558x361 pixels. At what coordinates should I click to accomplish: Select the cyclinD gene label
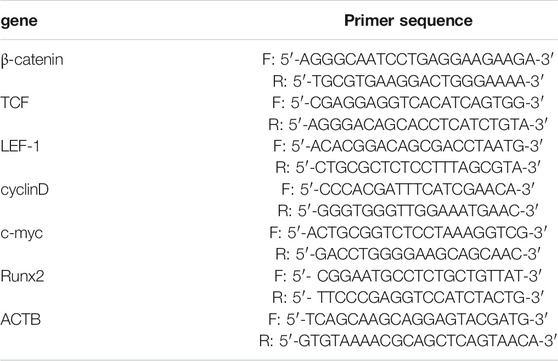click(x=25, y=190)
